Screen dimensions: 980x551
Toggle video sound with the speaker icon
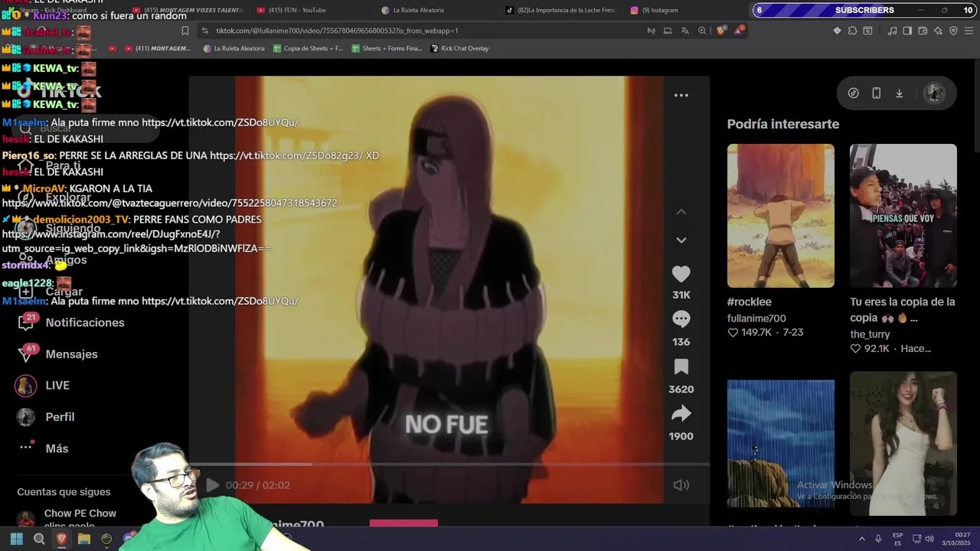pyautogui.click(x=681, y=485)
